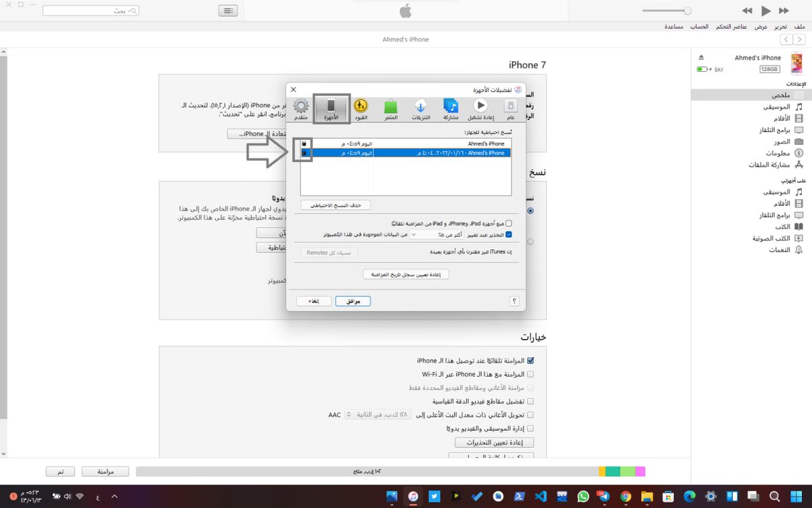Select the first Ahmed's iPhone backup row
812x508 pixels.
click(x=406, y=144)
